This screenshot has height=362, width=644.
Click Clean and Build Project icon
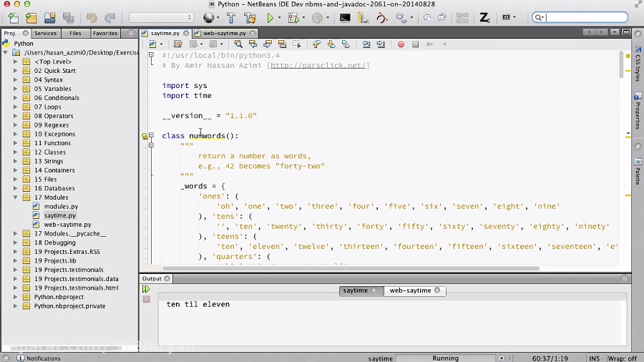(250, 18)
